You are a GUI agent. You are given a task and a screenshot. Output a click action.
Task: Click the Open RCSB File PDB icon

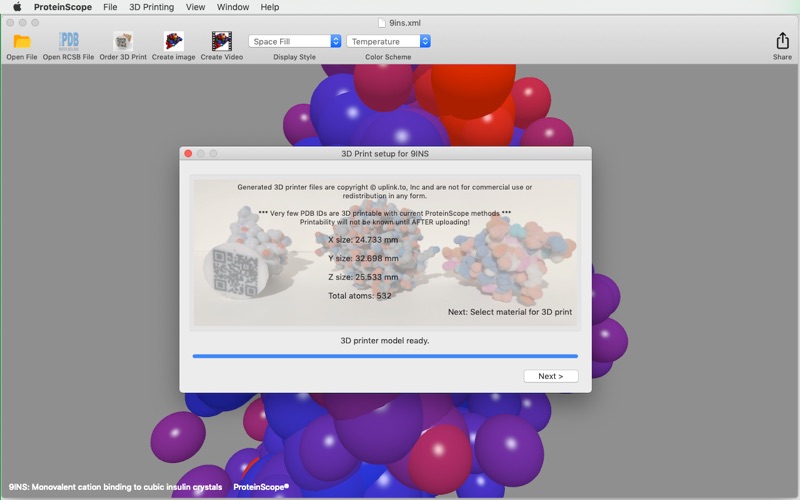(x=68, y=41)
